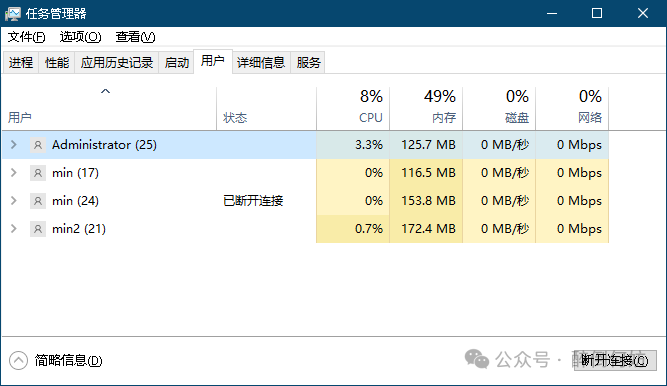Sort users by the CPU column header

pos(353,109)
